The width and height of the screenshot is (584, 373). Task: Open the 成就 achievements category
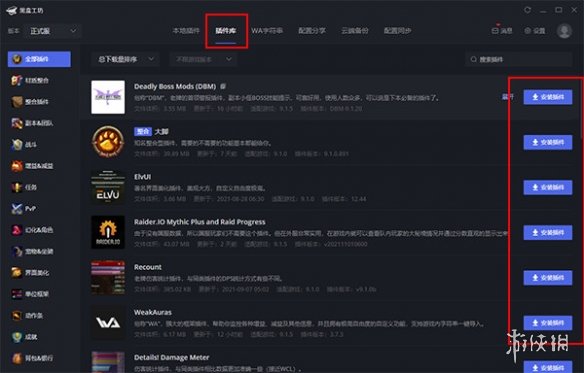coord(25,337)
